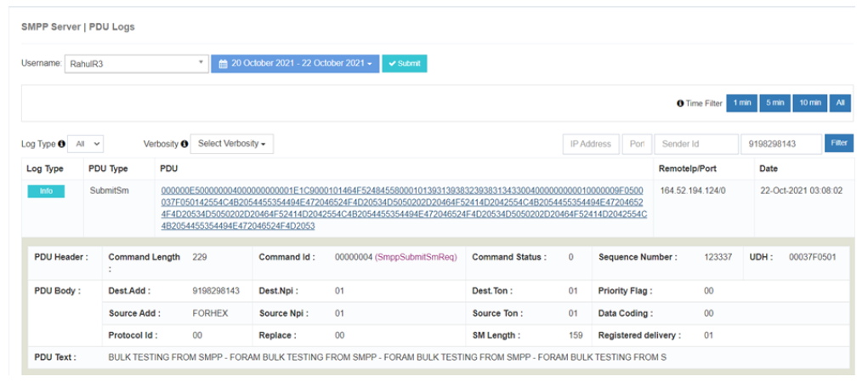The width and height of the screenshot is (868, 388).
Task: Apply the 10 min time filter
Action: pos(810,103)
